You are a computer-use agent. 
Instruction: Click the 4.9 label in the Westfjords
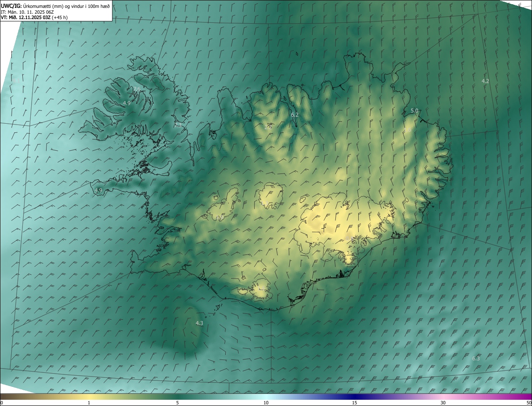[127, 103]
